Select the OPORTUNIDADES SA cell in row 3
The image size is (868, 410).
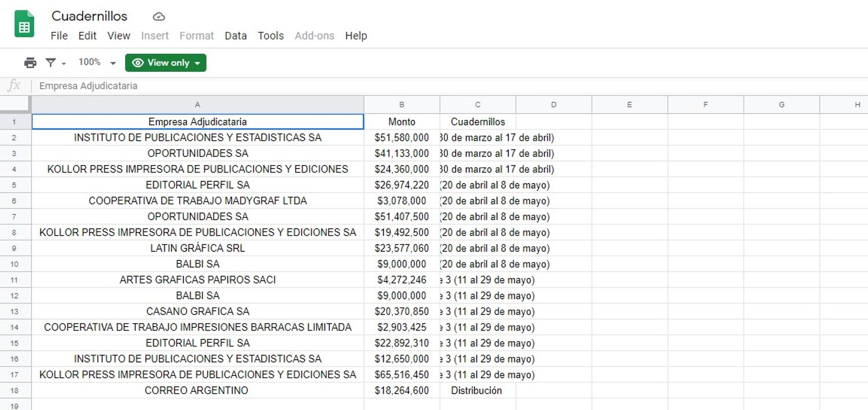click(x=197, y=153)
